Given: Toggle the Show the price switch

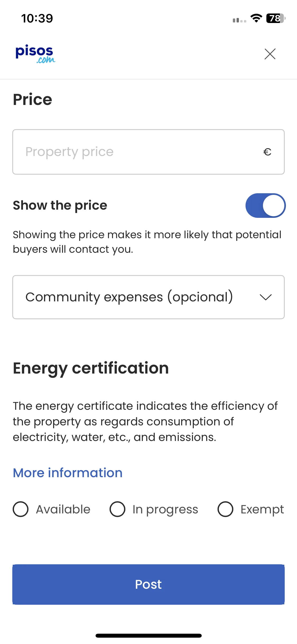Looking at the screenshot, I should 266,205.
